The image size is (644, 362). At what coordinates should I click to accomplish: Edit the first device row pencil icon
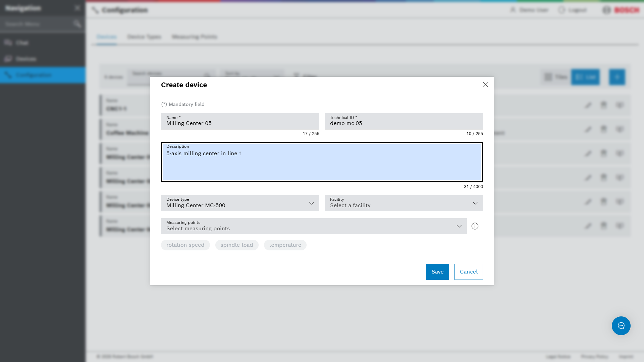pyautogui.click(x=588, y=105)
